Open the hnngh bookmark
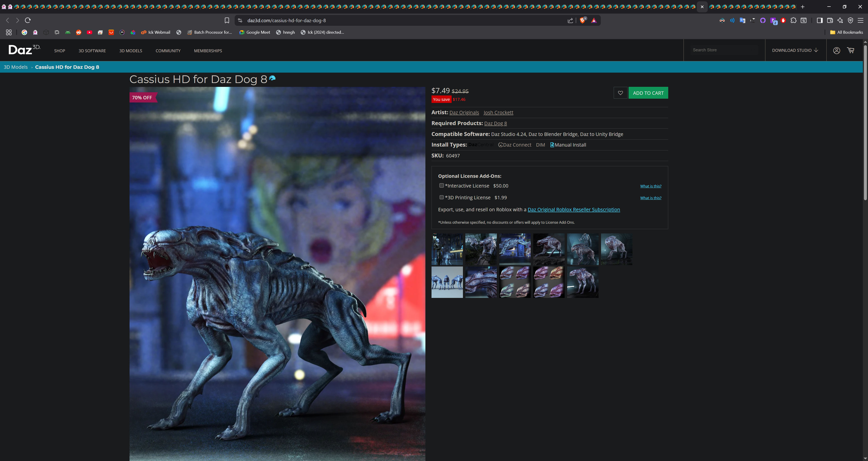 point(285,32)
